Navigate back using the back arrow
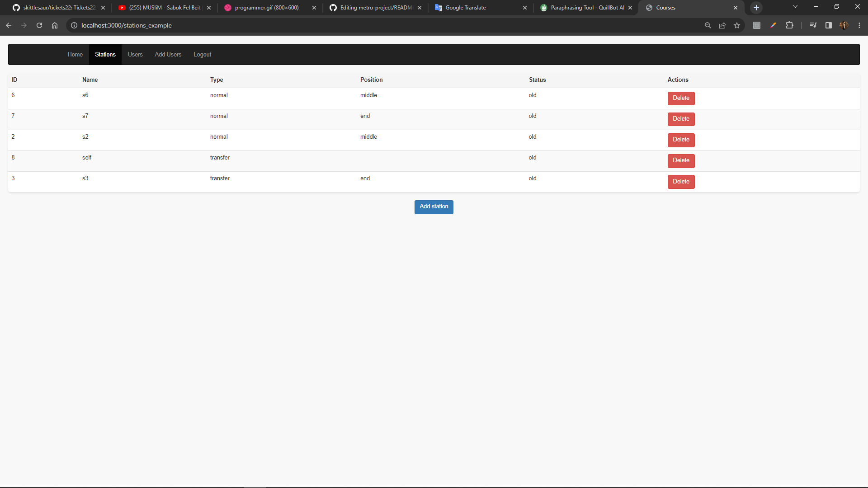Image resolution: width=868 pixels, height=488 pixels. point(9,25)
